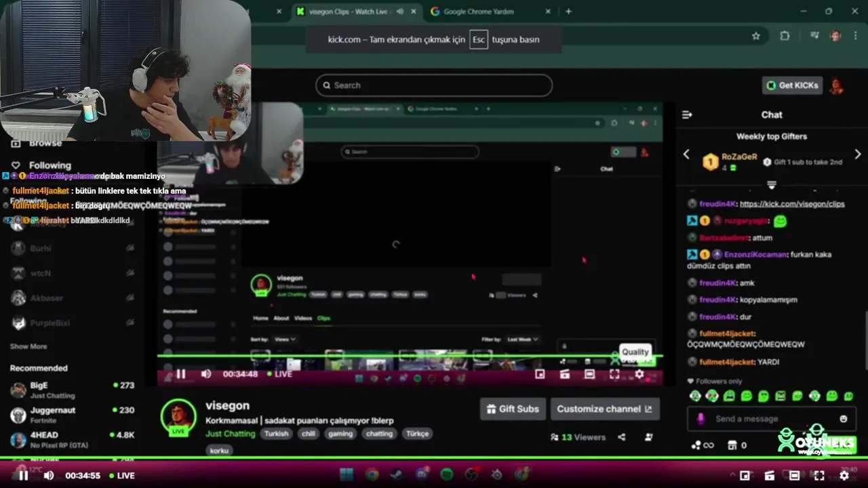
Task: Open the nested player settings gear under Quality
Action: [639, 374]
